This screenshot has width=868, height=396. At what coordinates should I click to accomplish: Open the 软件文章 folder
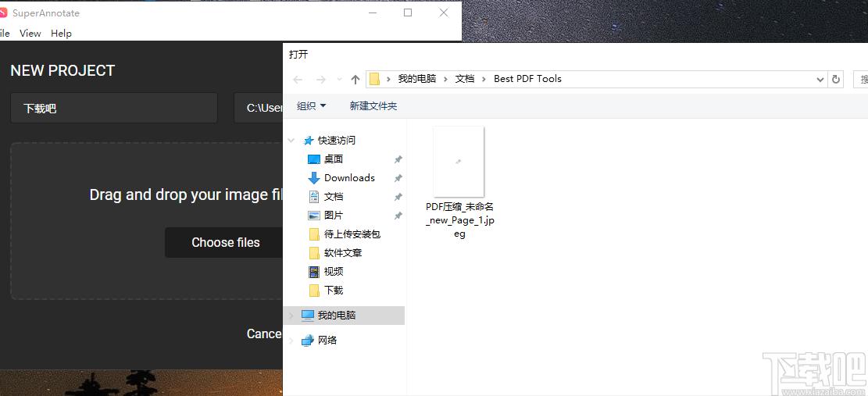coord(343,253)
